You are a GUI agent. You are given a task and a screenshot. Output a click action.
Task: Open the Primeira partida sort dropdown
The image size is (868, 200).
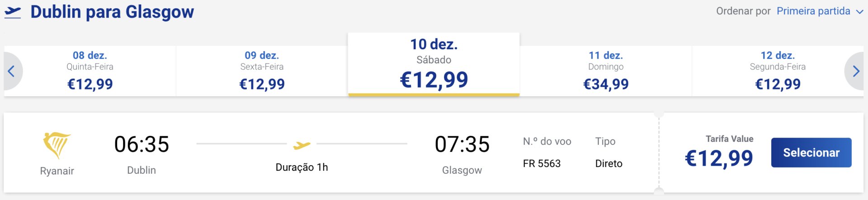point(813,11)
